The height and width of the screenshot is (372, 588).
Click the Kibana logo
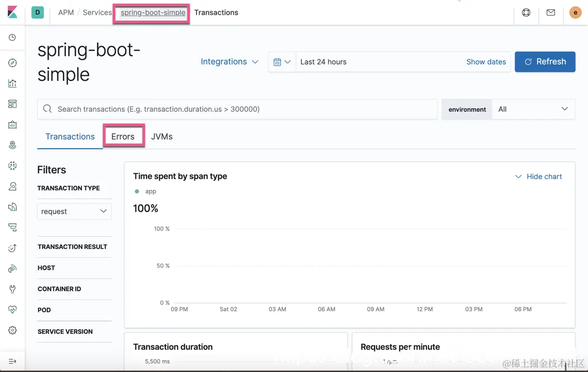12,12
